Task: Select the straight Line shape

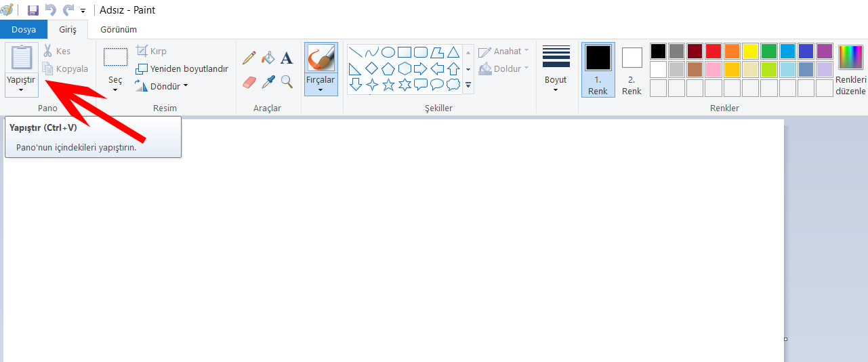Action: 355,52
